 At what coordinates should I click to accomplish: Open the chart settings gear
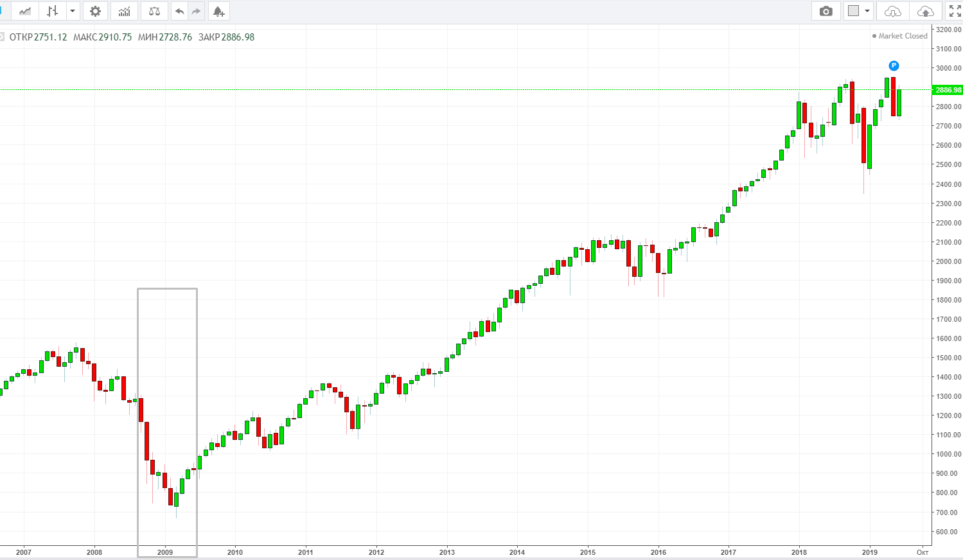click(x=95, y=11)
